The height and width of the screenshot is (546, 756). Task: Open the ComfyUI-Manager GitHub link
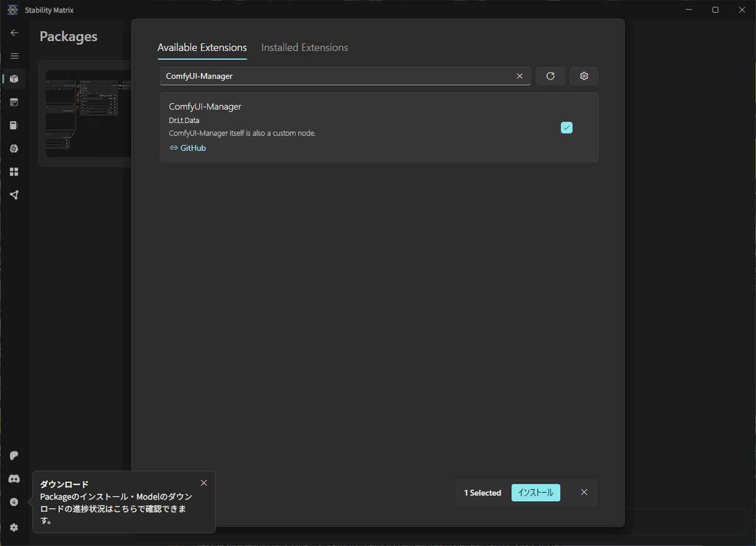coord(188,148)
